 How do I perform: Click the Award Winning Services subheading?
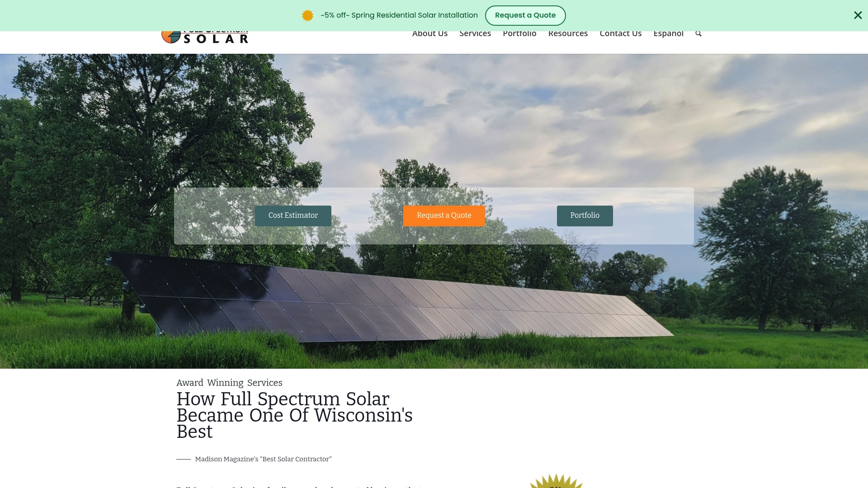pyautogui.click(x=229, y=383)
